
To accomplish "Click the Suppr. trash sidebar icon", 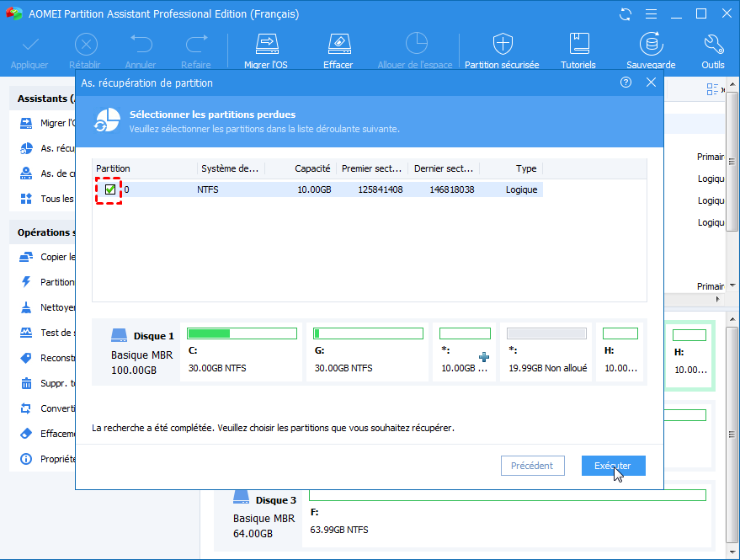I will pos(26,383).
